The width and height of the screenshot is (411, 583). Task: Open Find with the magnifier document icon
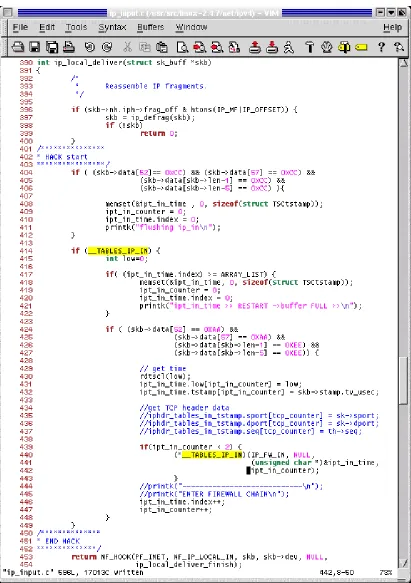182,47
